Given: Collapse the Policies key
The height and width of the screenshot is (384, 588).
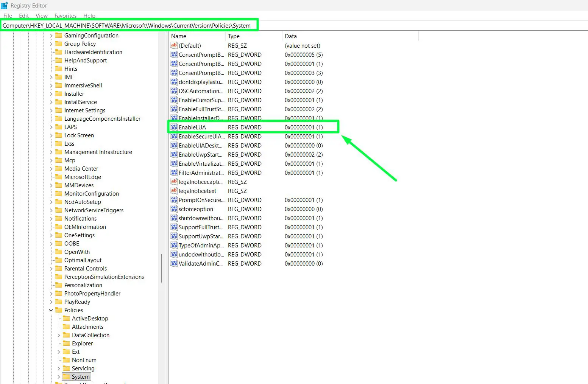Looking at the screenshot, I should [51, 310].
